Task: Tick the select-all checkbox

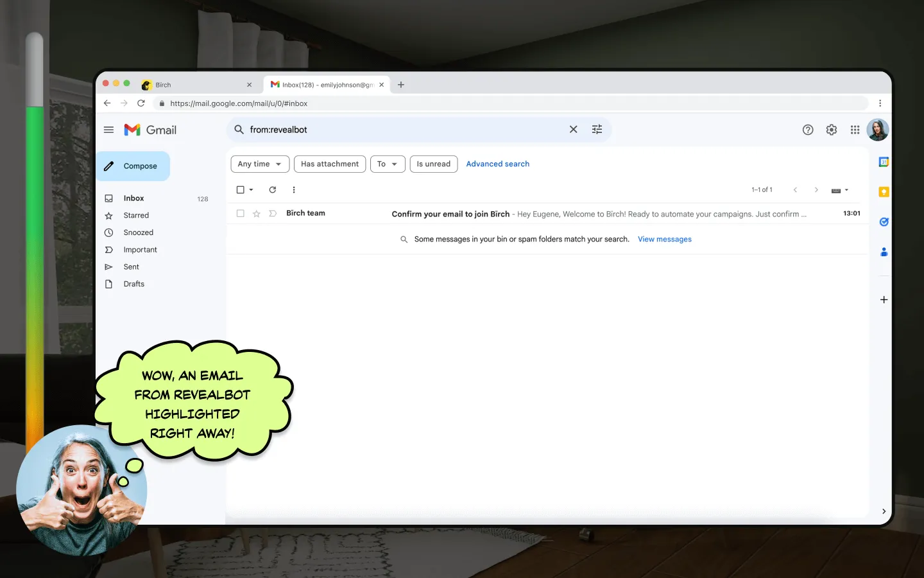Action: click(240, 189)
